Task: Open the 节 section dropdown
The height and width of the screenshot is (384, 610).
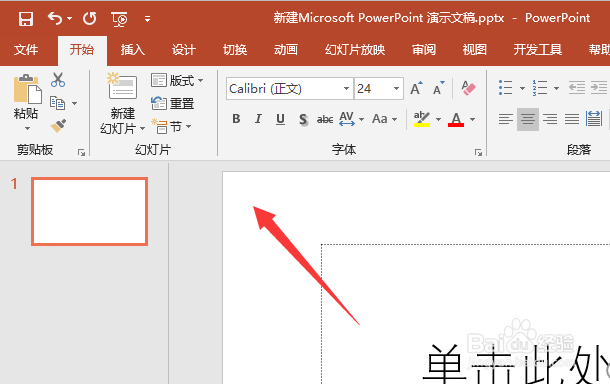Action: click(x=171, y=126)
